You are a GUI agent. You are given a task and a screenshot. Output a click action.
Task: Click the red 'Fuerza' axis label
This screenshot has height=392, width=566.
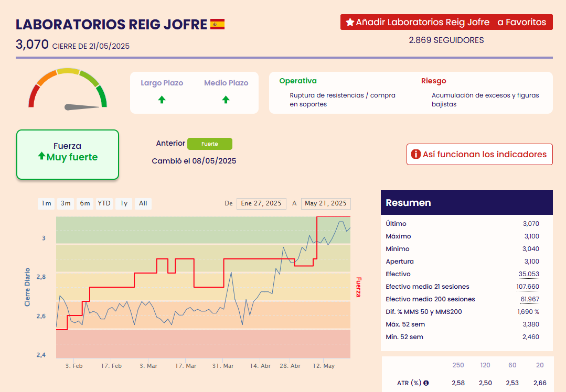[x=358, y=287]
